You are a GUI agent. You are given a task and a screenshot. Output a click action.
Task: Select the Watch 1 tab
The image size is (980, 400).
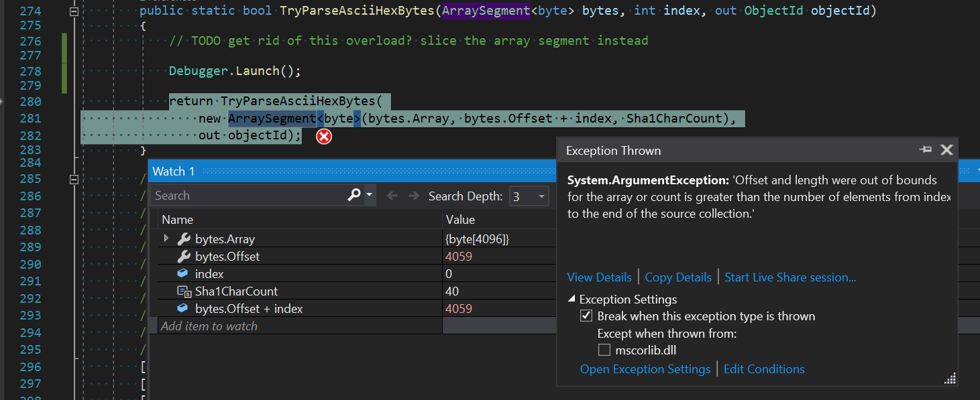click(174, 171)
